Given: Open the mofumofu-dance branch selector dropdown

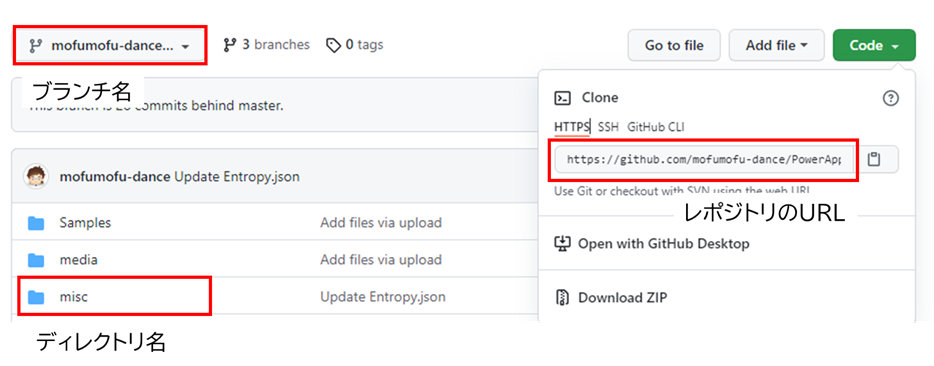Looking at the screenshot, I should tap(111, 46).
